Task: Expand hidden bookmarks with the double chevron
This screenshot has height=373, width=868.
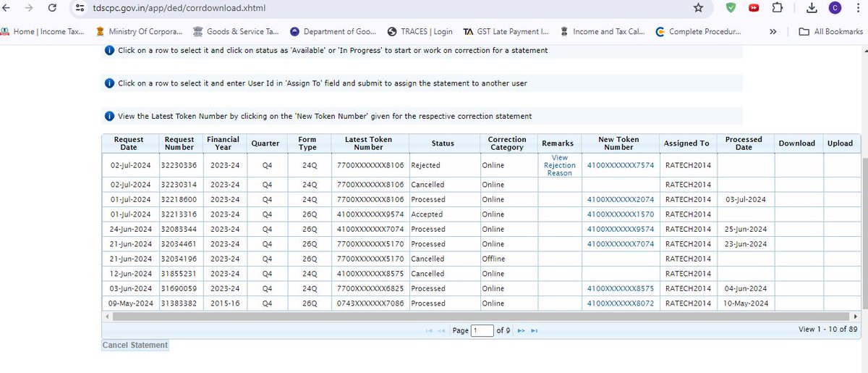Action: pyautogui.click(x=773, y=32)
